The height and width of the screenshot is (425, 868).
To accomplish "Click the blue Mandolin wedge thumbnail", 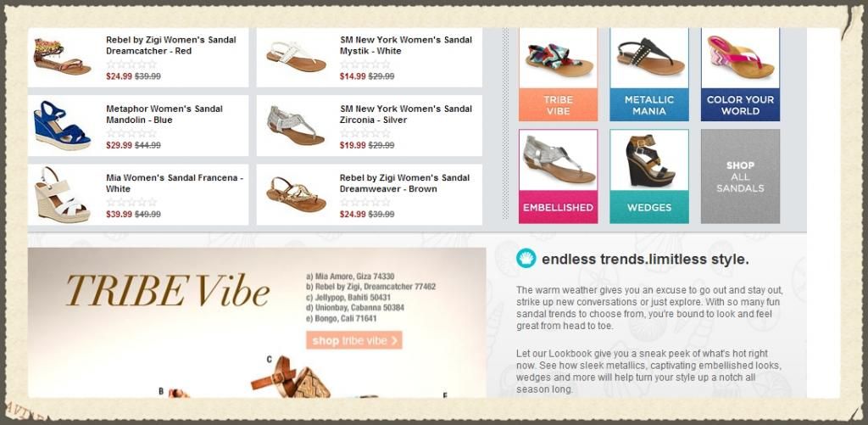I will coord(62,126).
